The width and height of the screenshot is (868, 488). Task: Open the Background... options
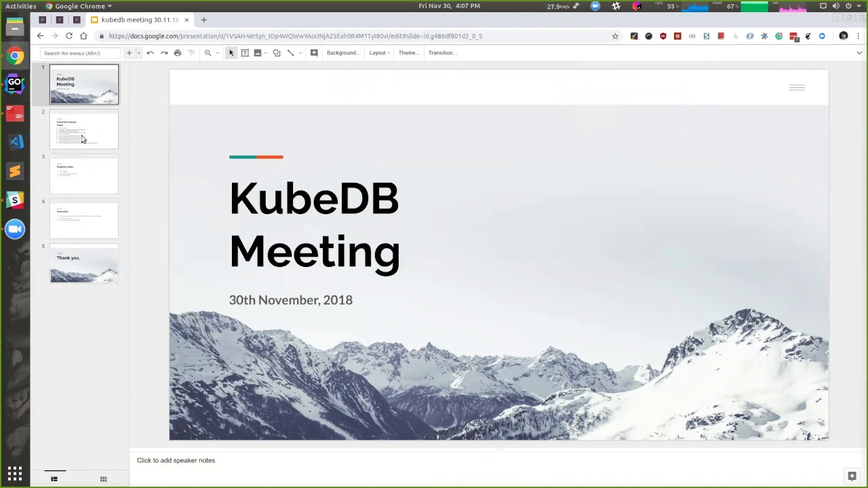(343, 53)
